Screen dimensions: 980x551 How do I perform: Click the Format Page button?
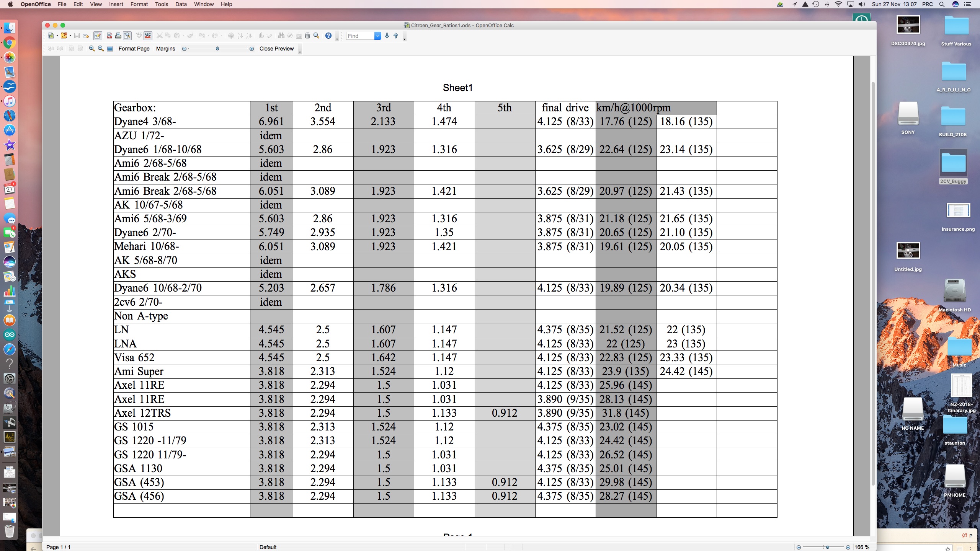[x=134, y=49]
